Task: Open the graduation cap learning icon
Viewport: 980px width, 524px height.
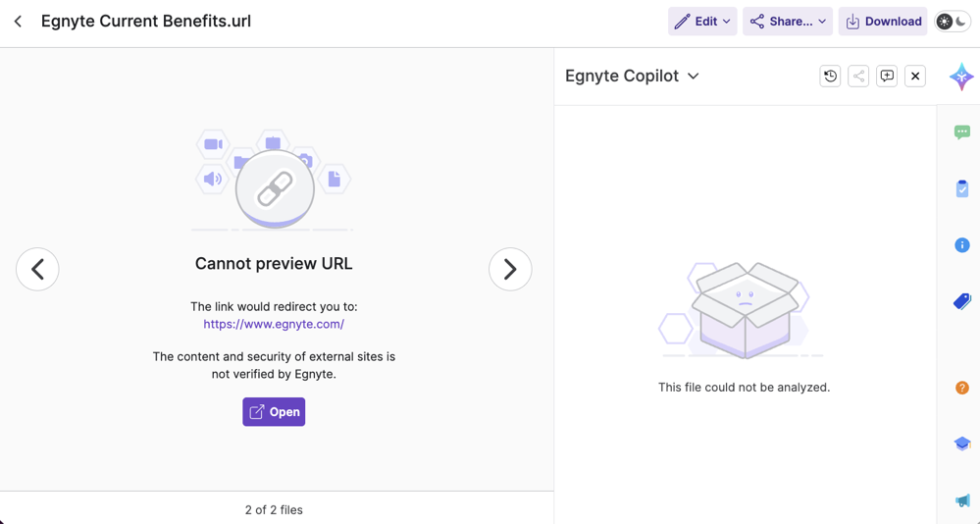Action: 961,444
